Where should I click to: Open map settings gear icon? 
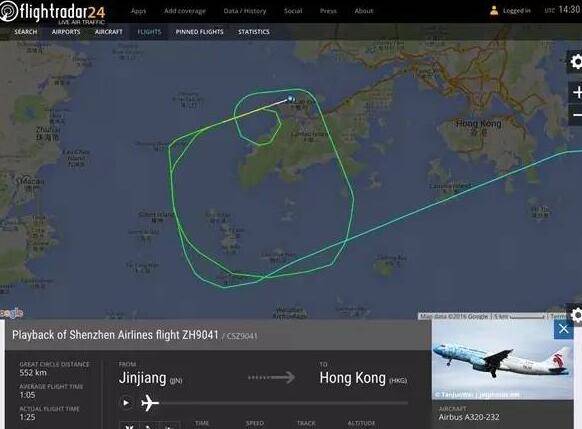click(575, 62)
